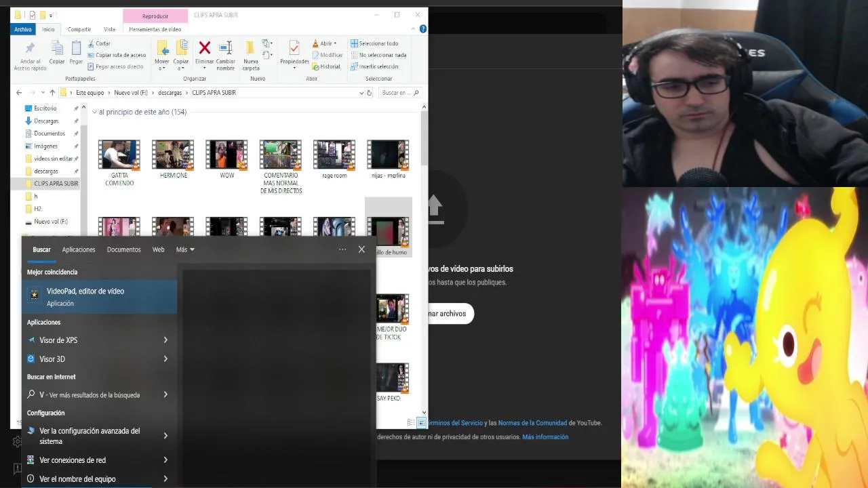Viewport: 868px width, 488px height.
Task: Click the blue Explorer help question mark
Action: 423,29
